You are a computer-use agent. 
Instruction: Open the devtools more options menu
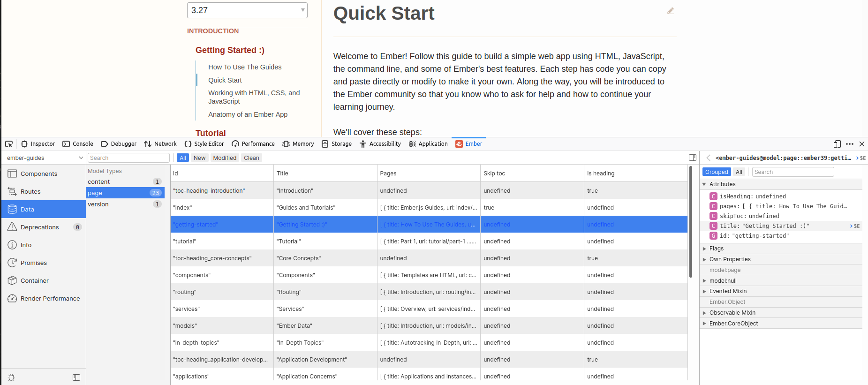850,144
